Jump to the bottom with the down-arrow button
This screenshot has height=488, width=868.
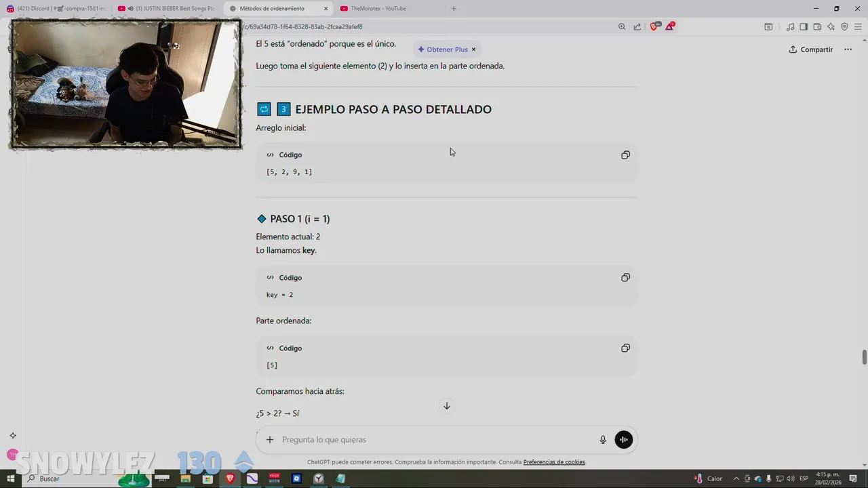[446, 406]
